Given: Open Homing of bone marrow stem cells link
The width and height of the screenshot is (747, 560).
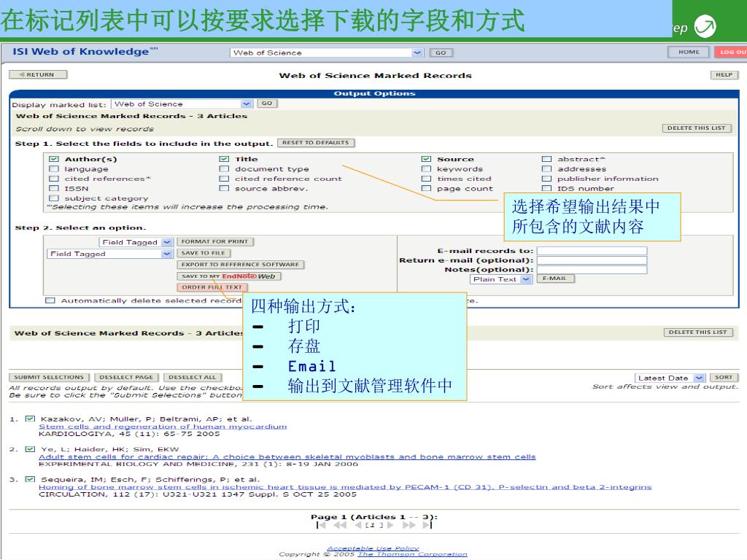Looking at the screenshot, I should 345,487.
